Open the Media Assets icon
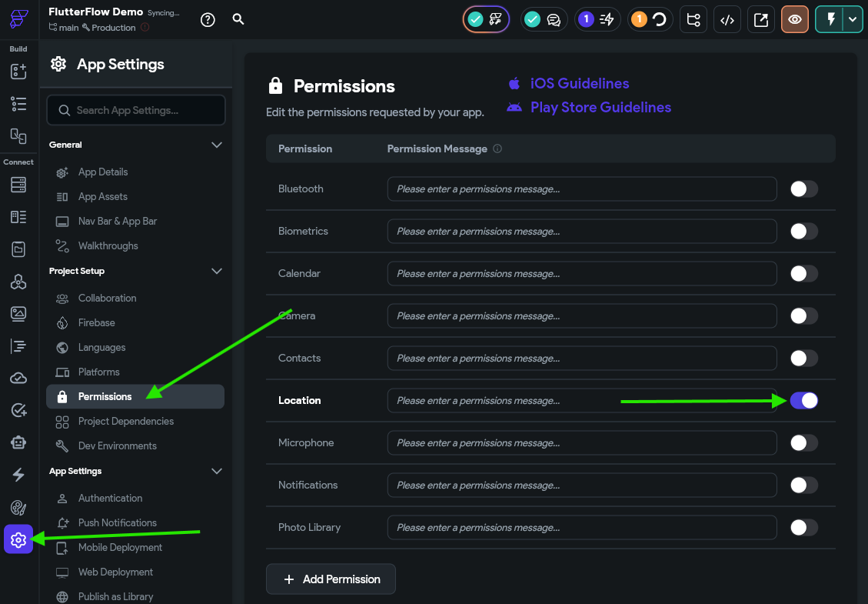The width and height of the screenshot is (868, 604). [x=18, y=314]
